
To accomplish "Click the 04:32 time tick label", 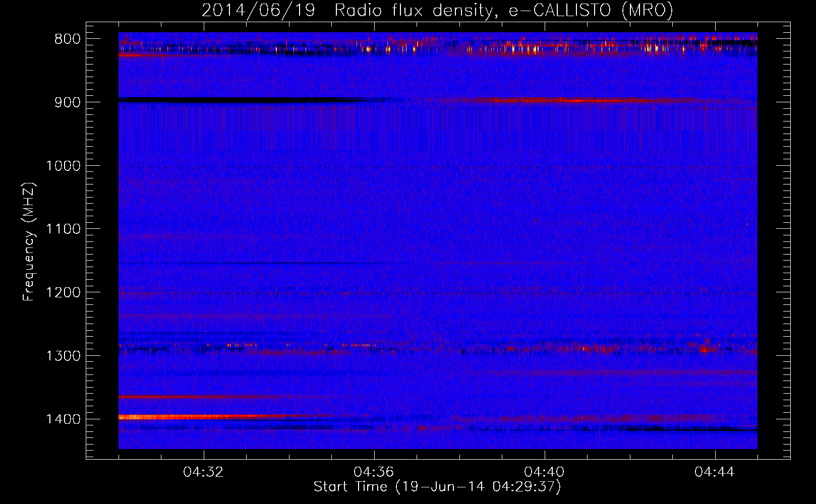I will [x=203, y=472].
